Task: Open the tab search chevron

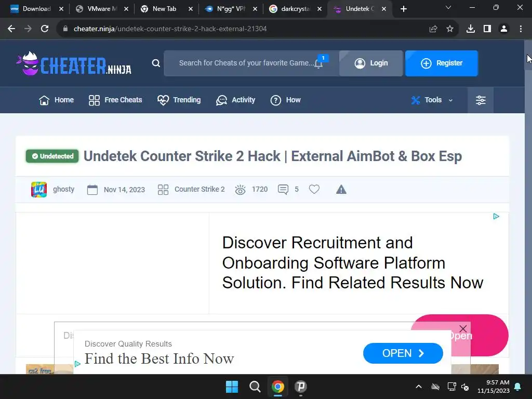Action: pyautogui.click(x=448, y=7)
